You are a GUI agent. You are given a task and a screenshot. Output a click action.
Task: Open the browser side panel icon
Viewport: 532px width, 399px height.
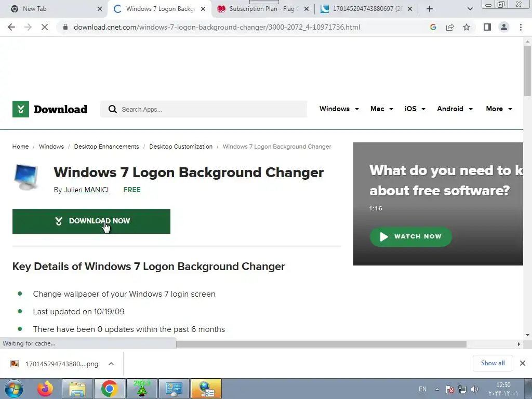487,27
